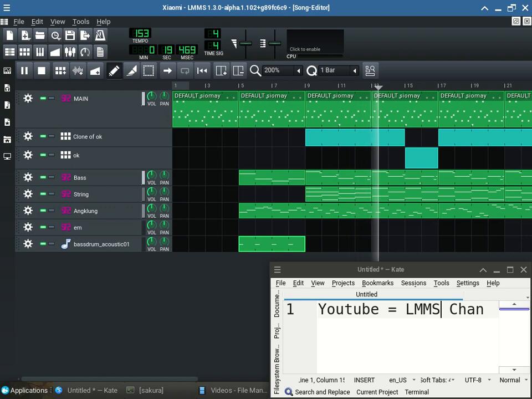Open the Piano Roll editor
Screen dimensions: 532x399
(x=40, y=52)
